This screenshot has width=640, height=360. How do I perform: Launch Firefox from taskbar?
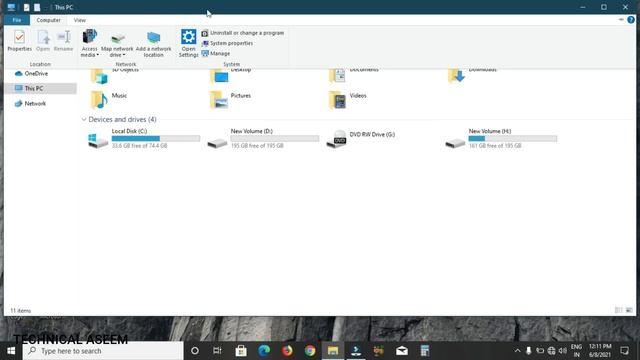(x=287, y=351)
